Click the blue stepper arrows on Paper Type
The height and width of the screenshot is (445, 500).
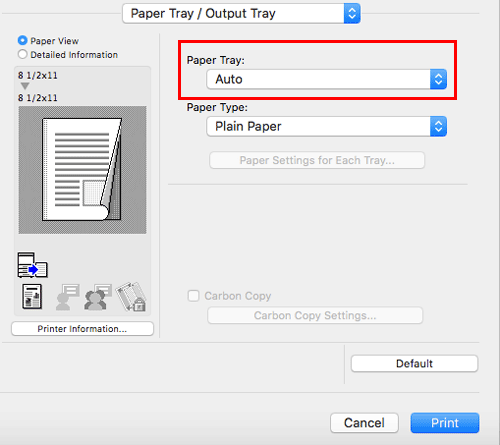pos(438,126)
